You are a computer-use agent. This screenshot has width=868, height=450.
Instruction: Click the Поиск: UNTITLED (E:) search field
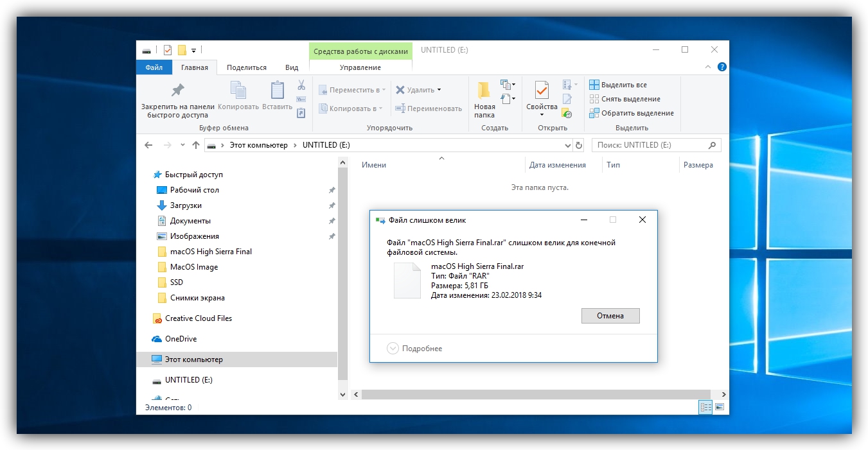pyautogui.click(x=656, y=145)
